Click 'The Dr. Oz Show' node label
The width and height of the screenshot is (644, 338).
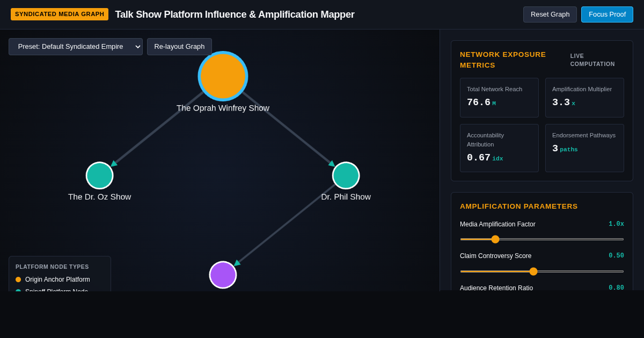pyautogui.click(x=99, y=197)
